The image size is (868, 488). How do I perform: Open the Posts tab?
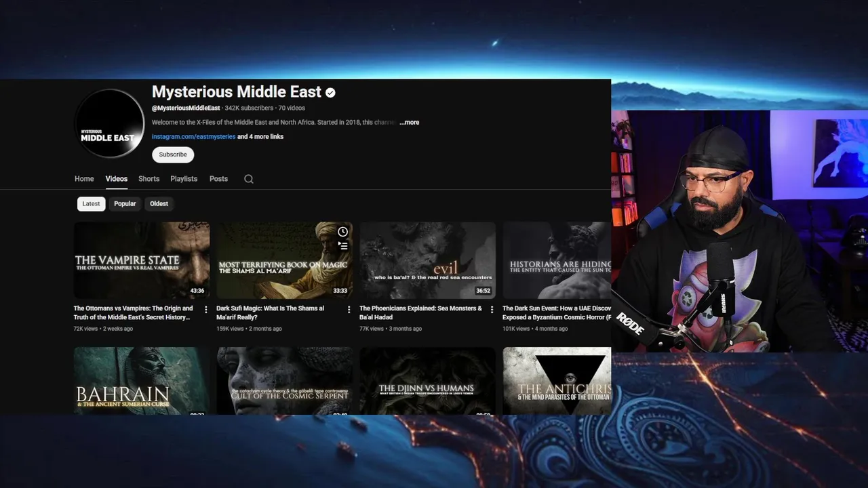[x=218, y=179]
